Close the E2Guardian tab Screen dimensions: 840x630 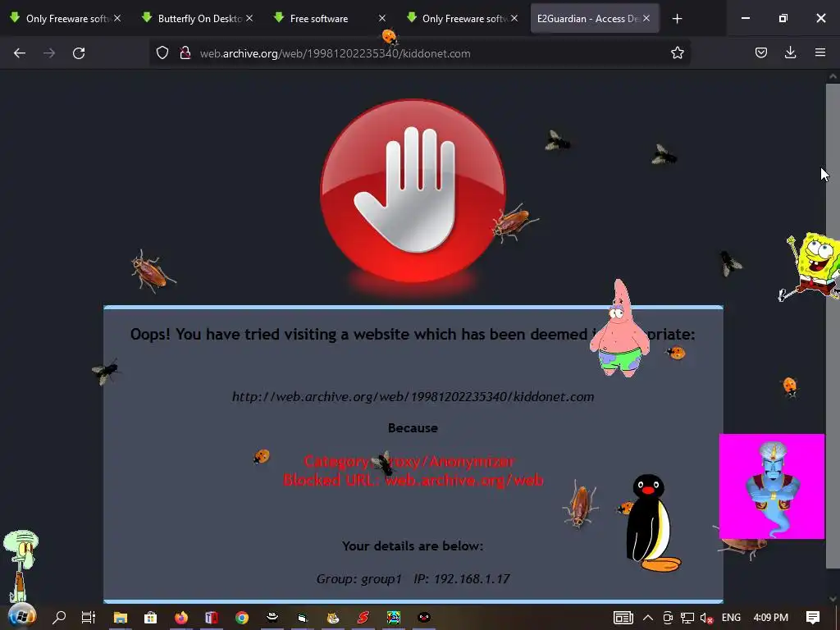click(646, 18)
